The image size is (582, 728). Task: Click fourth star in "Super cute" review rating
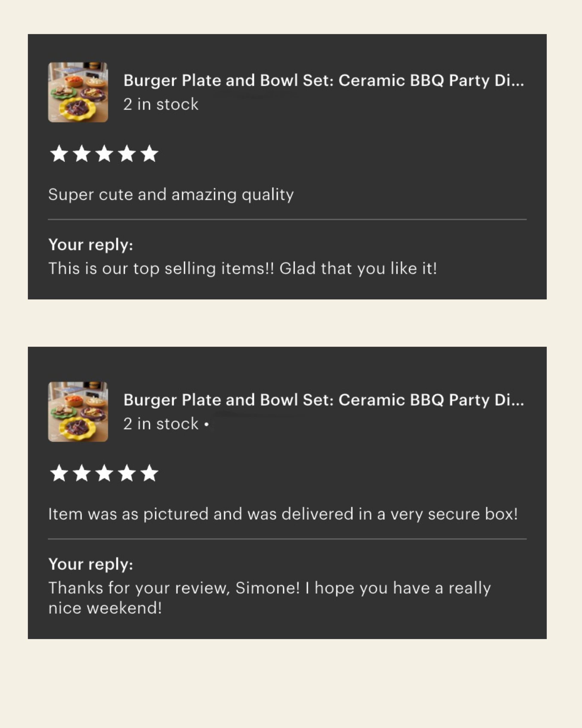click(127, 153)
